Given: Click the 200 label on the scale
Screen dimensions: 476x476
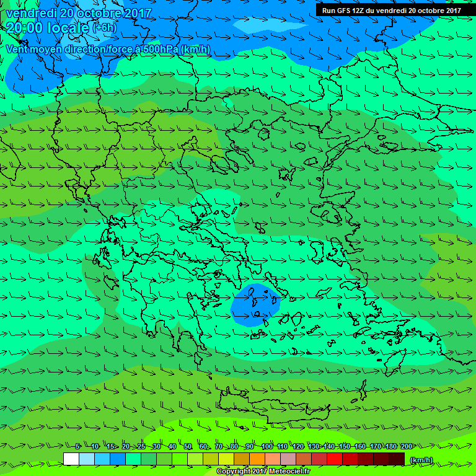Looking at the screenshot, I should (x=407, y=446).
